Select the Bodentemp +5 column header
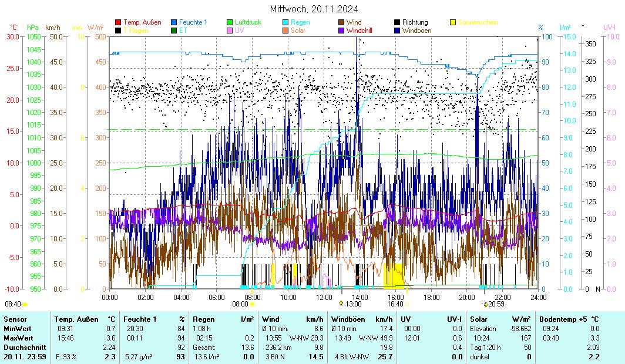The image size is (625, 364). coord(562,319)
